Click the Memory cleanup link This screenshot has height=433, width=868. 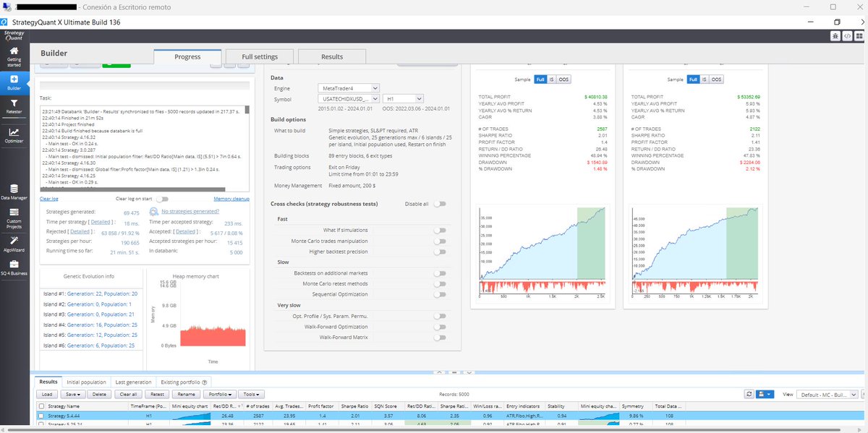tap(231, 199)
